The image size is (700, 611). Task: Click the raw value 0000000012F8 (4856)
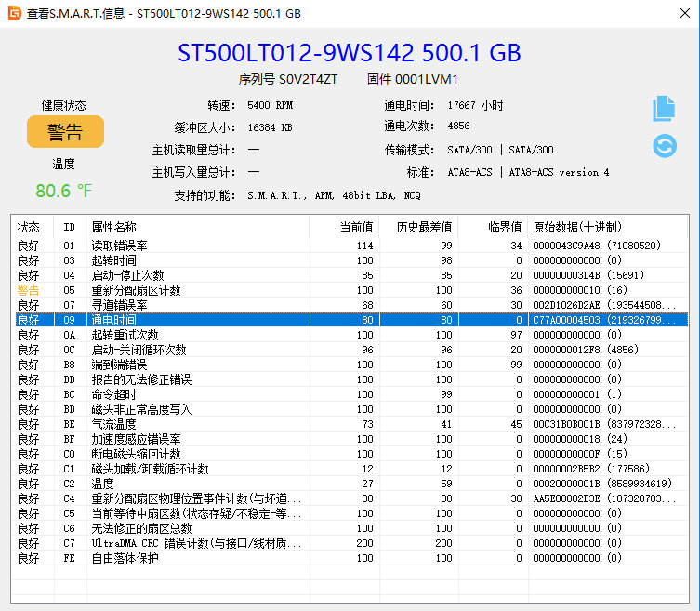coord(586,350)
